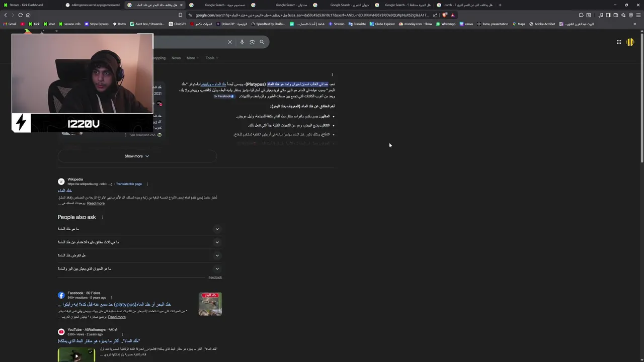Reload the current page
This screenshot has width=644, height=362.
point(20,15)
